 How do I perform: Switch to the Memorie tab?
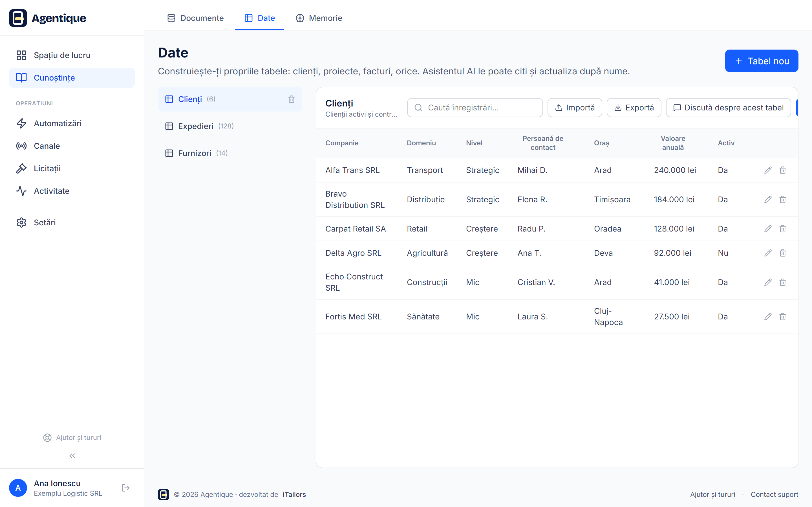(x=319, y=18)
